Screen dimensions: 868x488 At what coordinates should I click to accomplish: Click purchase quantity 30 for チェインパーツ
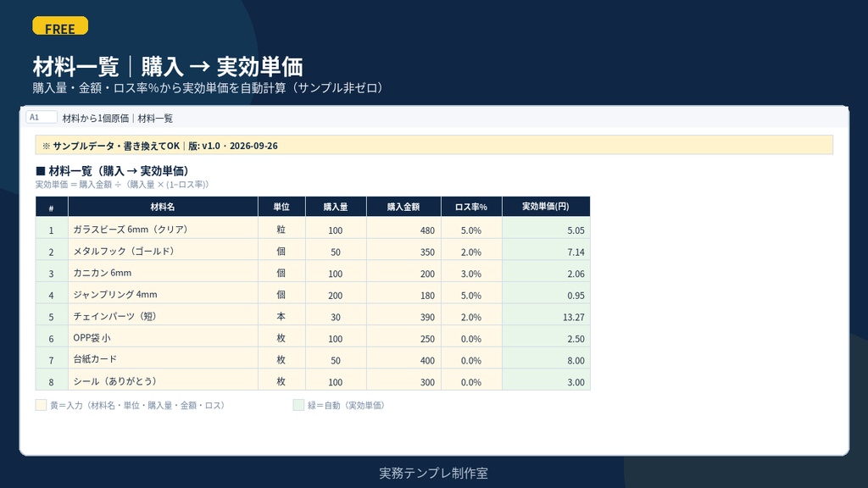[336, 316]
